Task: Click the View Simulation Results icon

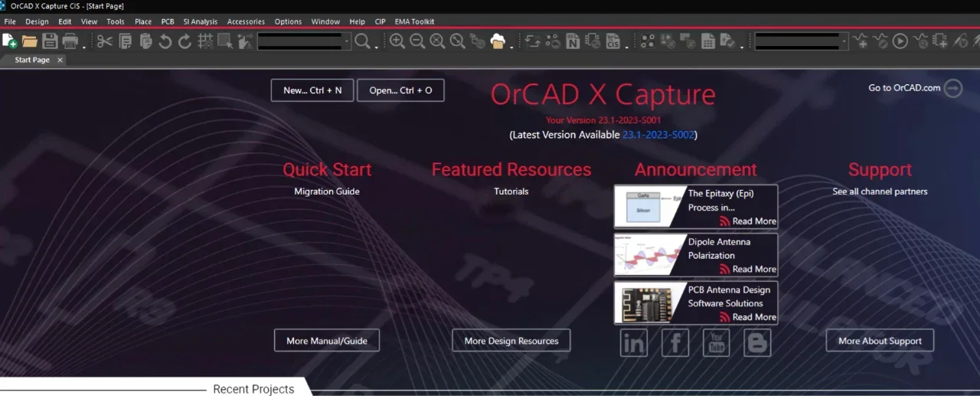Action: (x=920, y=41)
